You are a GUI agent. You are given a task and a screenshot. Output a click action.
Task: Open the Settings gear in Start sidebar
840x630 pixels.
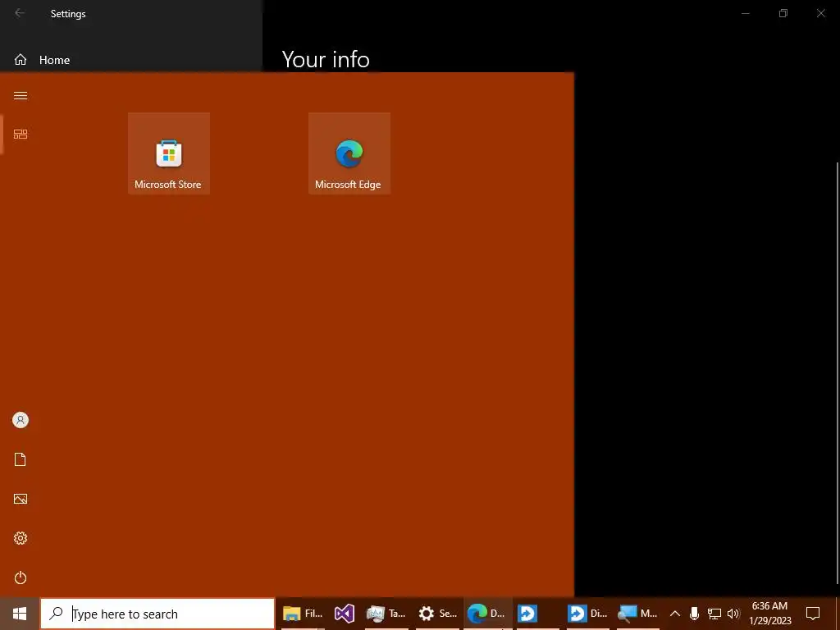pyautogui.click(x=21, y=538)
